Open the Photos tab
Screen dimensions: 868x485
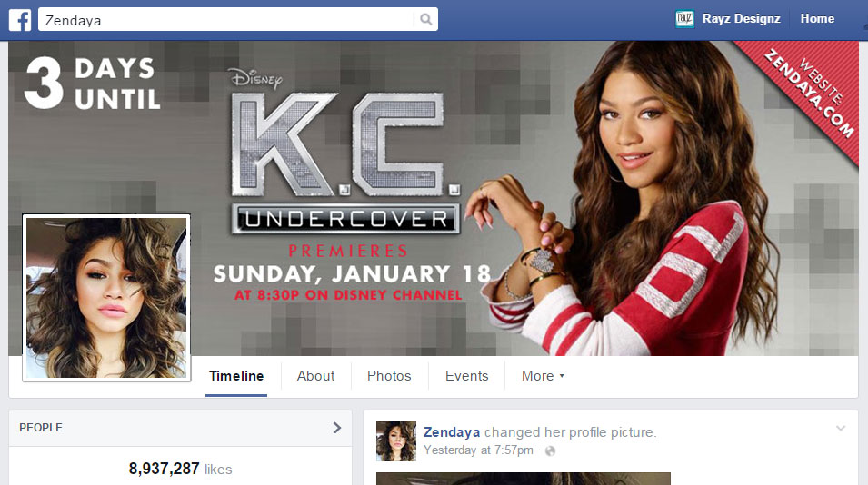(389, 376)
